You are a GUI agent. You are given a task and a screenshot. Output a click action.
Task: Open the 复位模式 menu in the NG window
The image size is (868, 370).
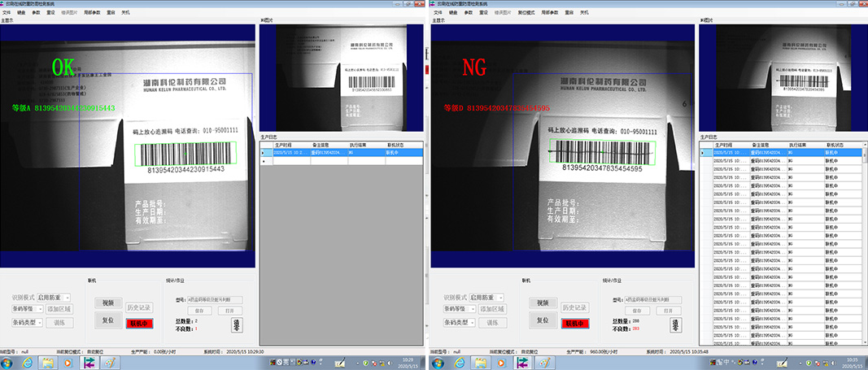click(x=527, y=13)
